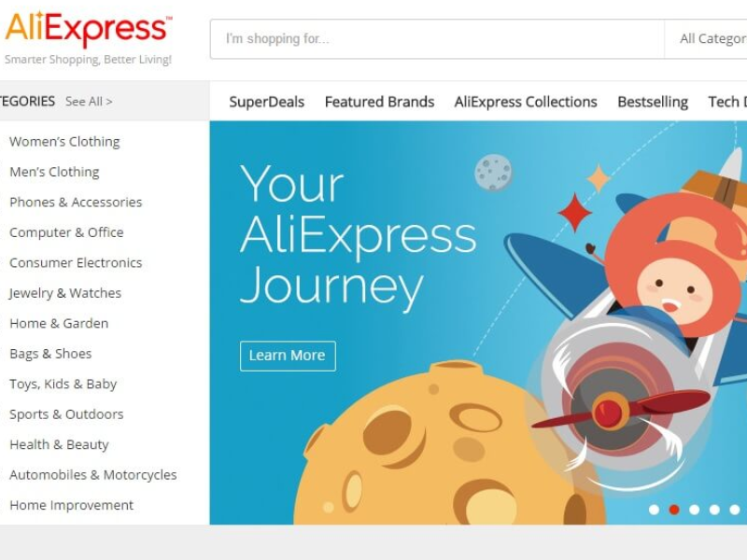
Task: Open Women's Clothing category
Action: [x=64, y=142]
